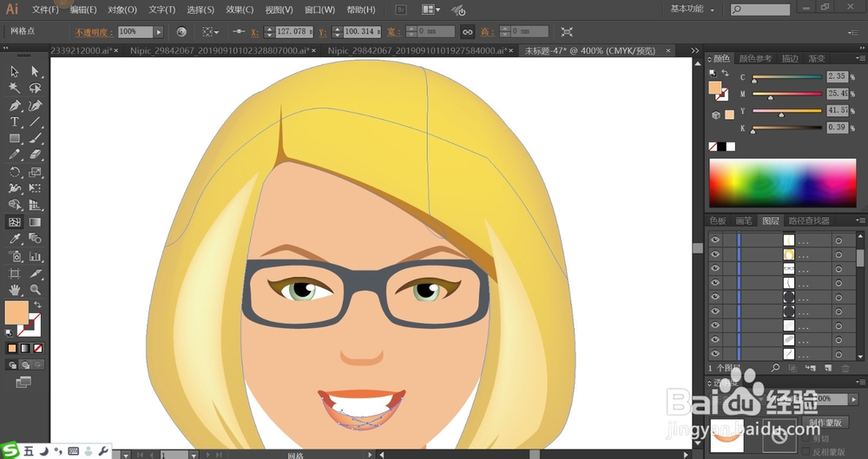This screenshot has height=459, width=868.
Task: Select the Blend tool
Action: (x=35, y=239)
